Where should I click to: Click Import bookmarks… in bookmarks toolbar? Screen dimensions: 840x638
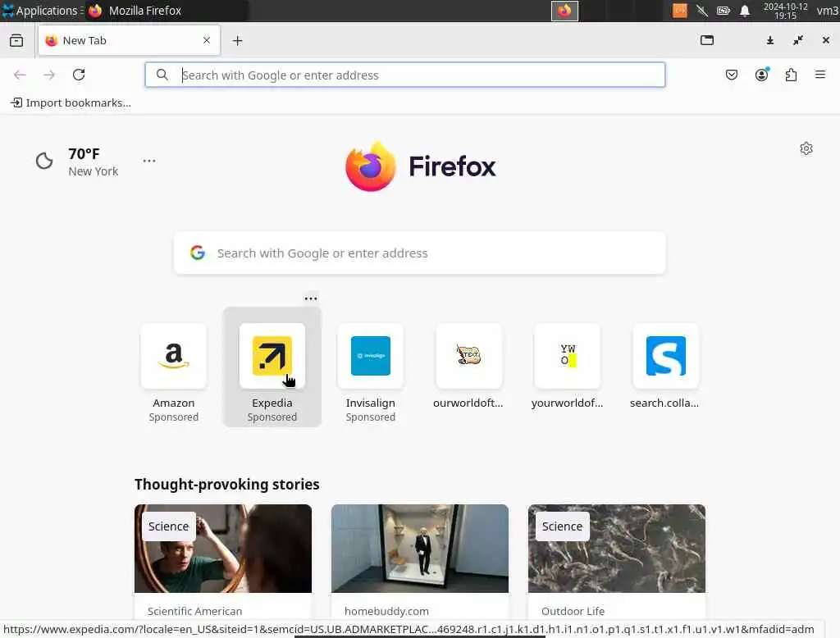[71, 103]
